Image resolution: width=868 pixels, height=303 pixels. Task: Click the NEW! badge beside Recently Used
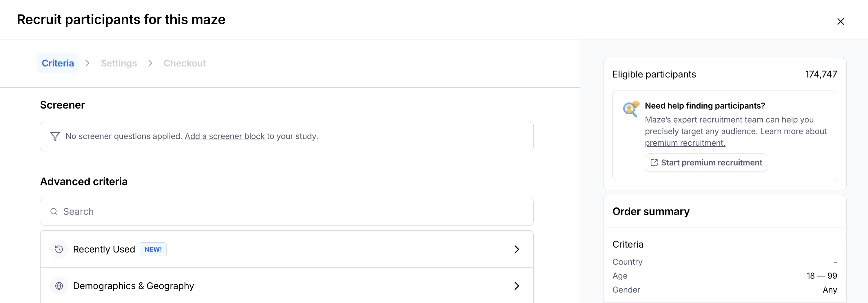(153, 249)
